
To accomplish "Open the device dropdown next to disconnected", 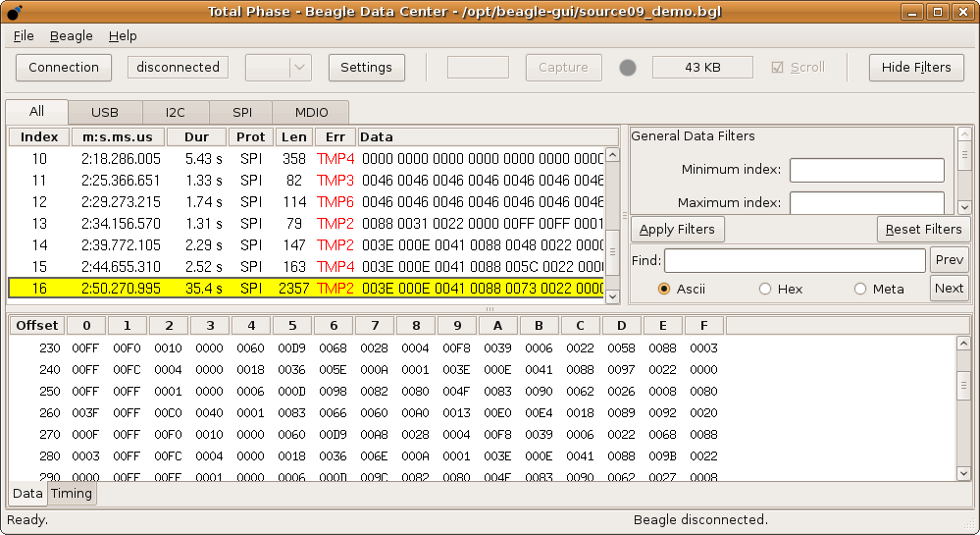I will pyautogui.click(x=279, y=68).
